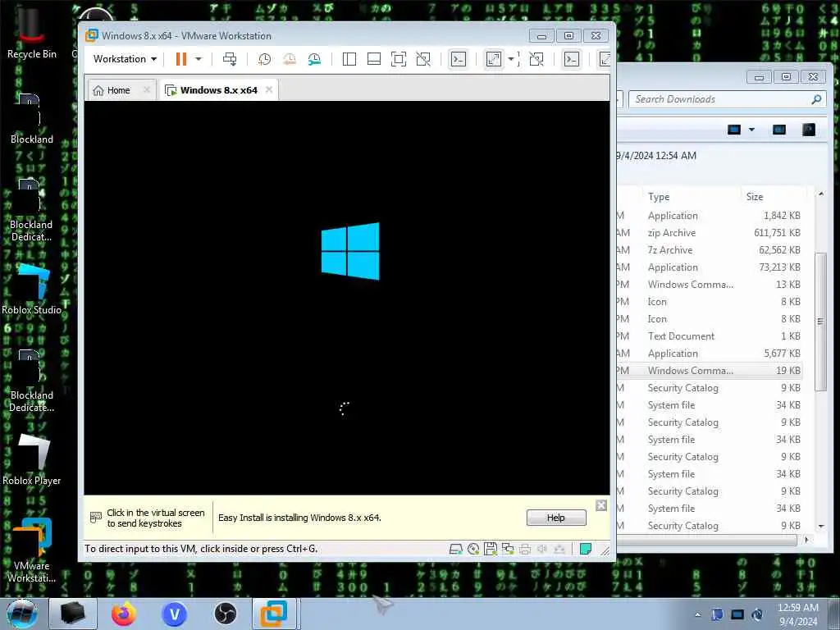Click the Help button in Easy Install bar
Viewport: 840px width, 630px height.
pyautogui.click(x=556, y=518)
